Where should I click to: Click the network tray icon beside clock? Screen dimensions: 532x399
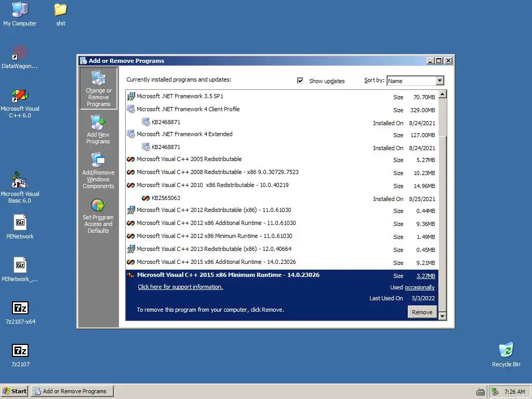495,392
